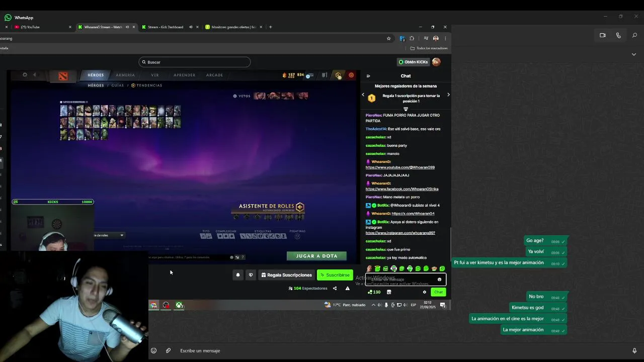
Task: Open the browser three-dot menu
Action: (445, 38)
